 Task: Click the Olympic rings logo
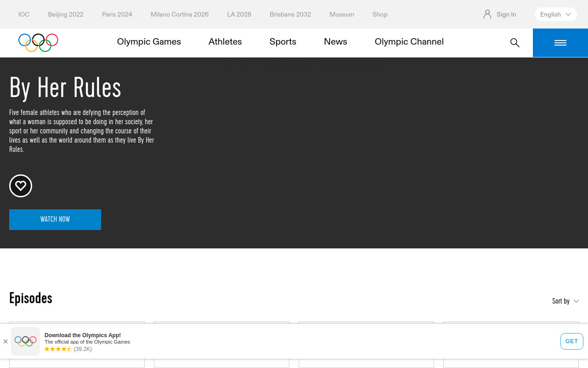[38, 43]
